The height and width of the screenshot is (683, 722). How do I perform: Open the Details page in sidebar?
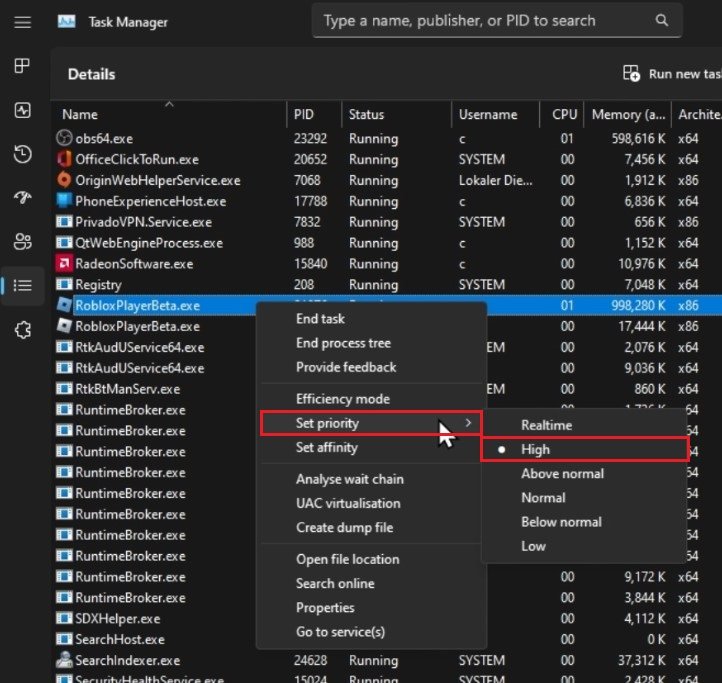click(x=22, y=286)
